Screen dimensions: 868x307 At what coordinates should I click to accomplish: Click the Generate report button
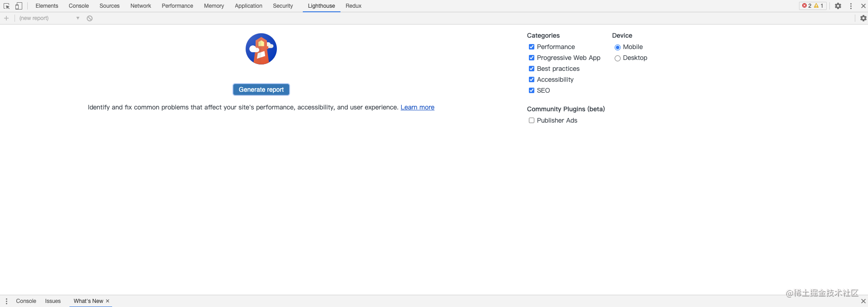[261, 89]
